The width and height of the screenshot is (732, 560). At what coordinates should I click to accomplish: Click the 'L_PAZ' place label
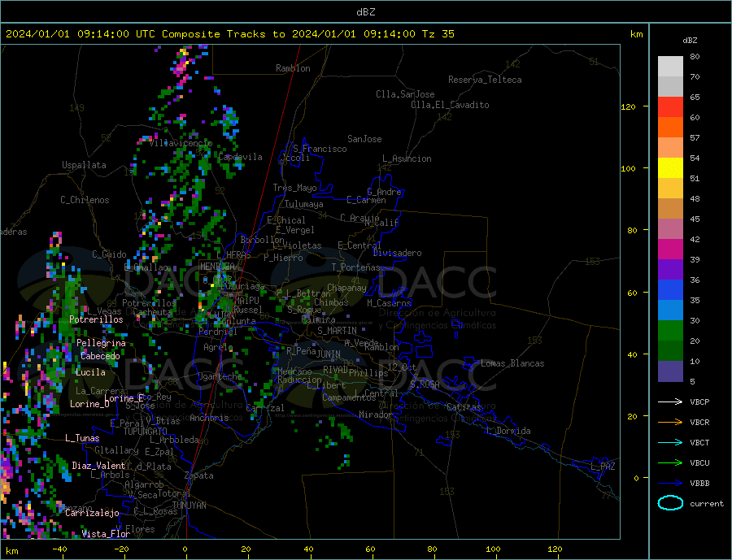click(x=603, y=467)
